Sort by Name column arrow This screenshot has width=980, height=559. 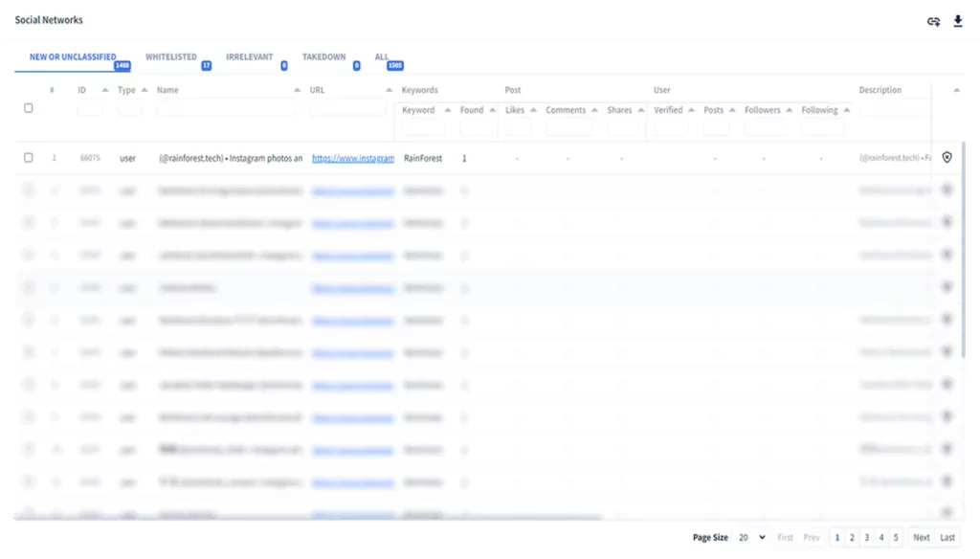coord(297,90)
